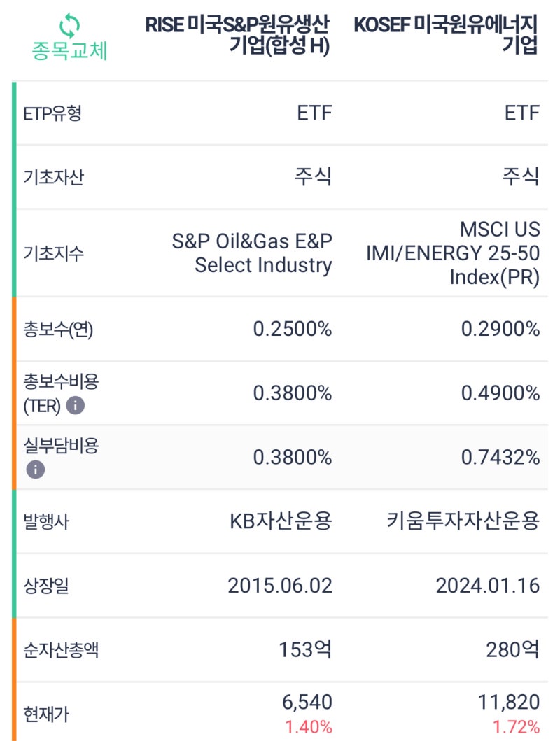
Task: Click the 153억 net asset value
Action: pos(305,649)
